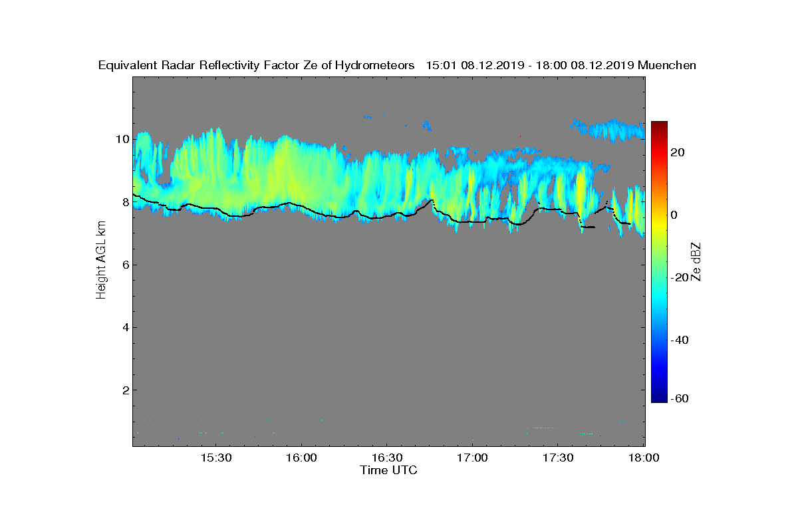798x532 pixels.
Task: Click the Height AGL km axis title
Action: point(101,261)
